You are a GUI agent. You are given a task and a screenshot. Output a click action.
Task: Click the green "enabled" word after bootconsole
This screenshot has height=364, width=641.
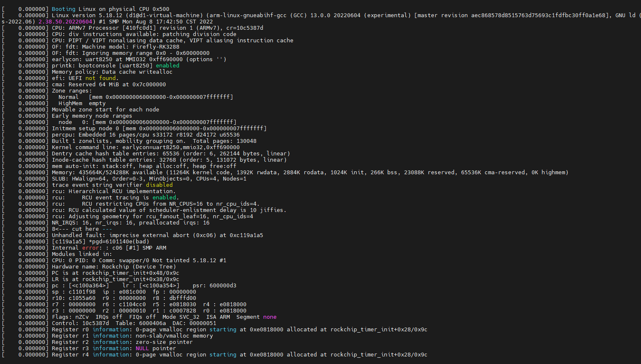168,65
